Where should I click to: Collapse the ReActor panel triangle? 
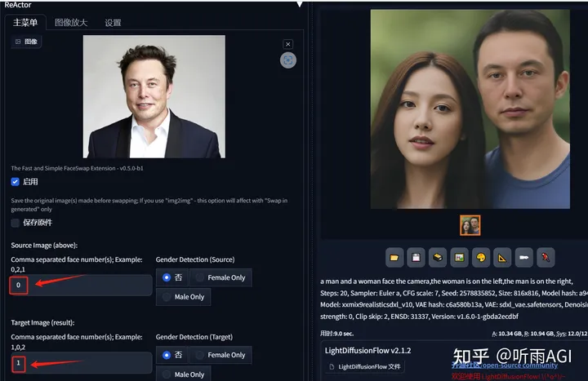(x=299, y=5)
